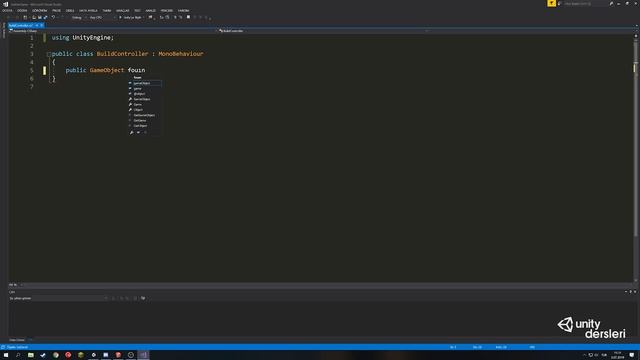Open the output panel window options arrow
The image size is (640, 360).
point(626,291)
